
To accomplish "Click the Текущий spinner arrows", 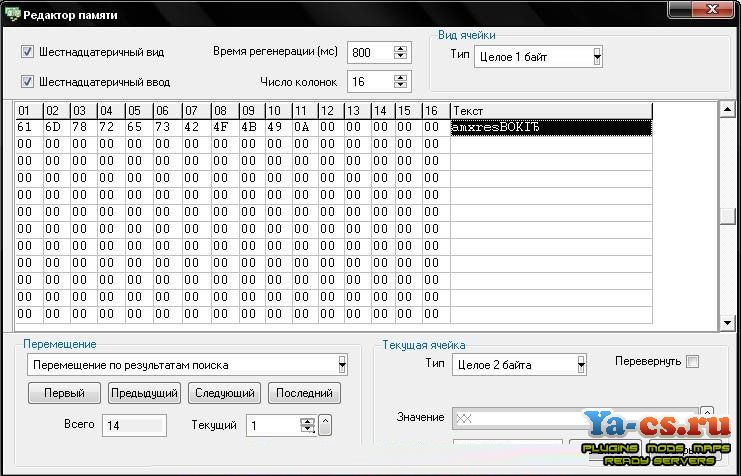I will pyautogui.click(x=308, y=425).
